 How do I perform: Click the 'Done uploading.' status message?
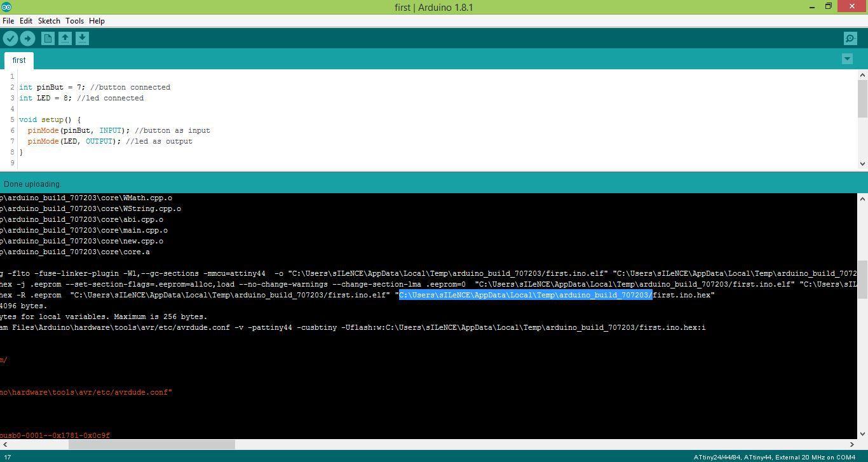coord(32,184)
